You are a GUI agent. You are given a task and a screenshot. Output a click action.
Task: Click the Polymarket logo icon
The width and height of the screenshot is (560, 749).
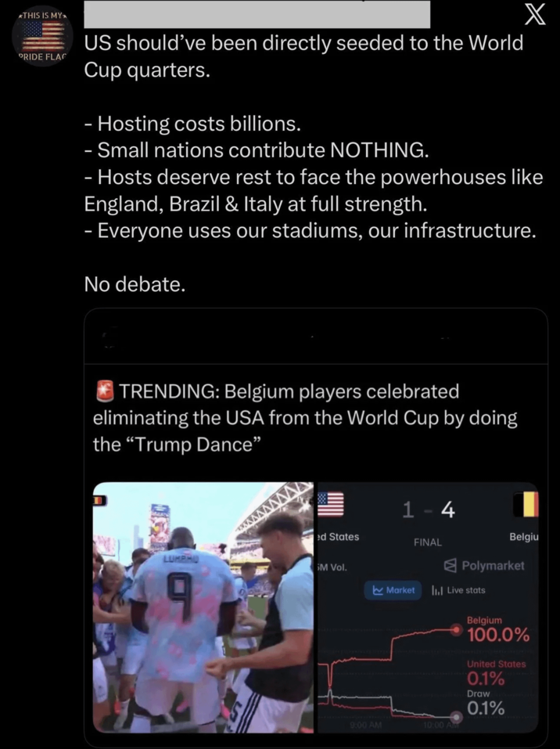point(450,566)
